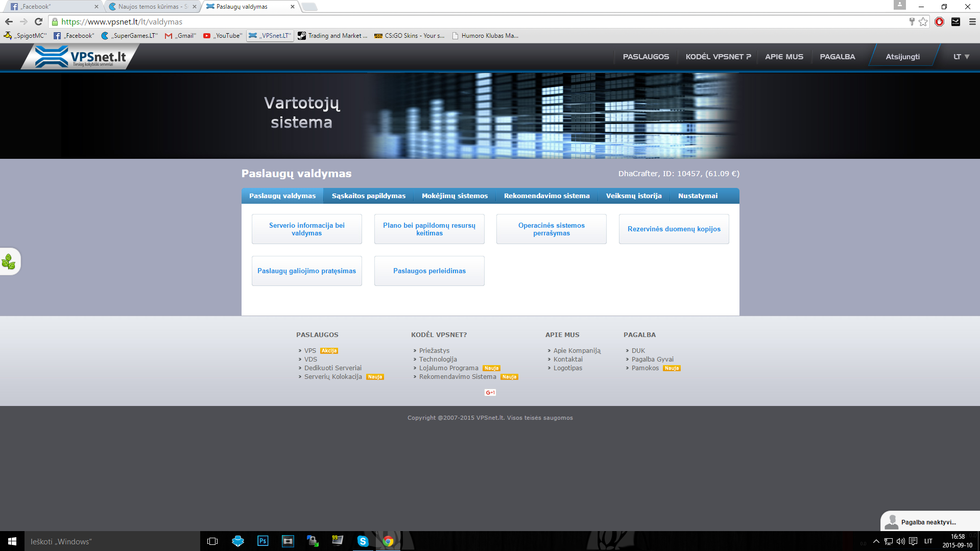Screen dimensions: 980x551
Task: Open Rezervinės duomenų kopijos
Action: (x=674, y=229)
